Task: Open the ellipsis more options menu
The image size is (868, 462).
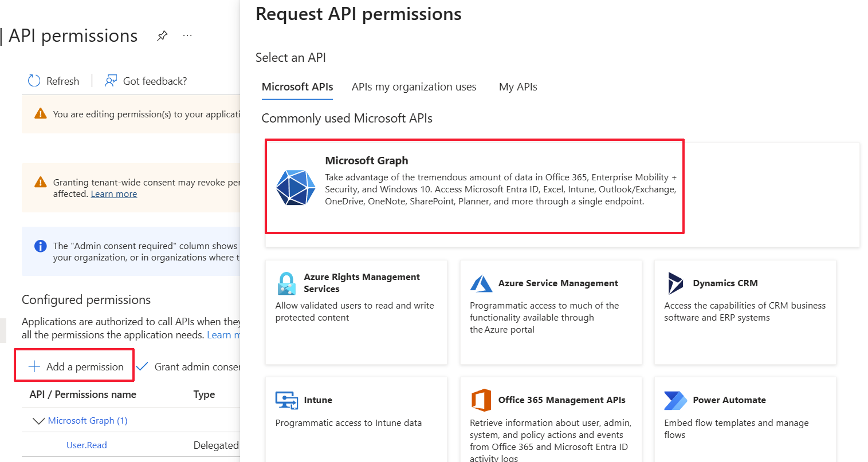Action: (x=187, y=35)
